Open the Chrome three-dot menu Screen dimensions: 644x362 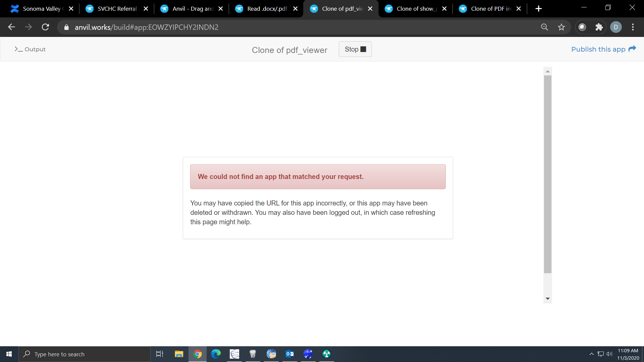coord(633,27)
